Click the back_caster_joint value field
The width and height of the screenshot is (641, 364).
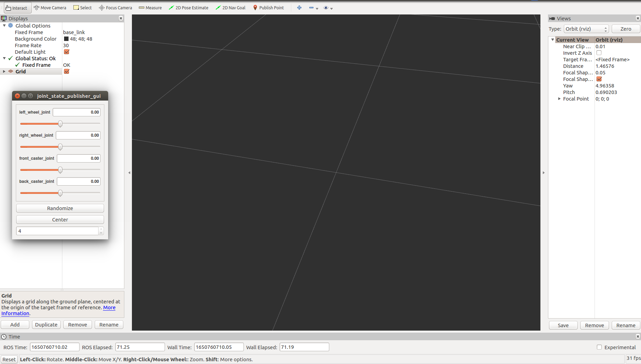coord(79,181)
